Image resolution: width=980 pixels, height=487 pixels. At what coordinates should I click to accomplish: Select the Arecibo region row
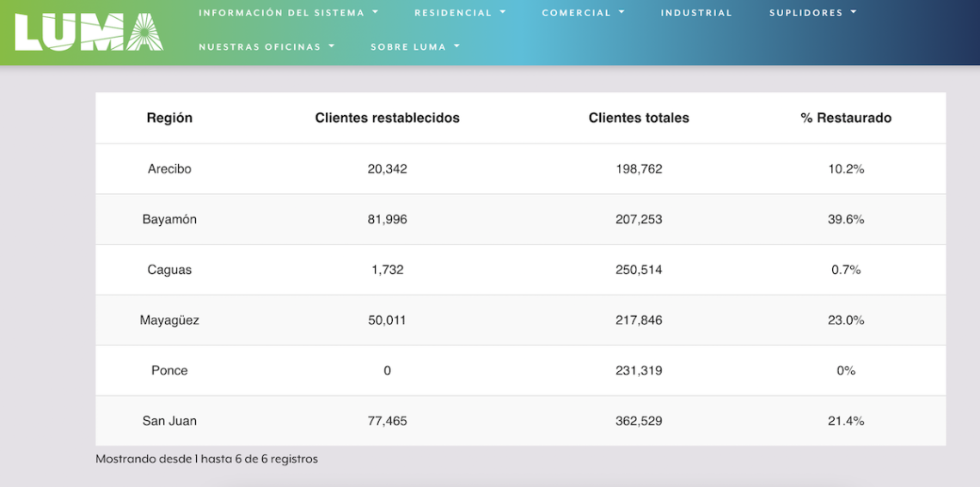tap(169, 169)
